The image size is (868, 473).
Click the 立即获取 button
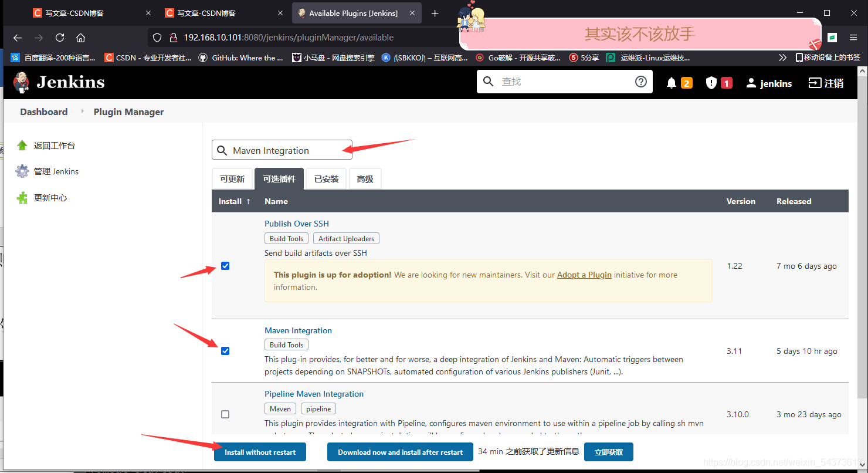pyautogui.click(x=608, y=452)
